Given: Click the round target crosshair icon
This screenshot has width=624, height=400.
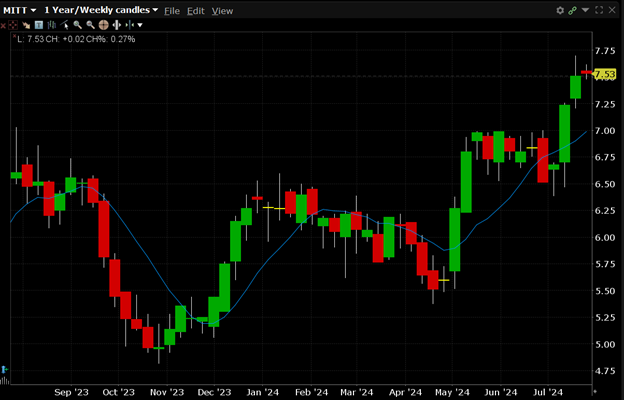Looking at the screenshot, I should pyautogui.click(x=103, y=25).
